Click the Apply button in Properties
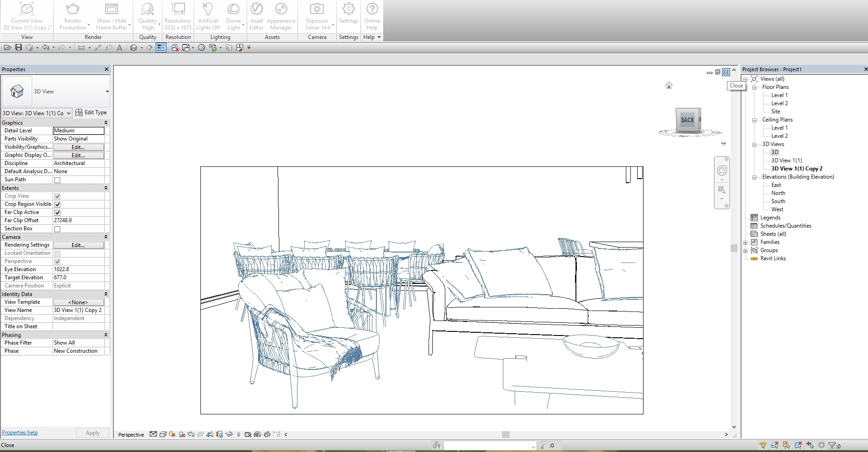This screenshot has width=868, height=452. pos(93,433)
